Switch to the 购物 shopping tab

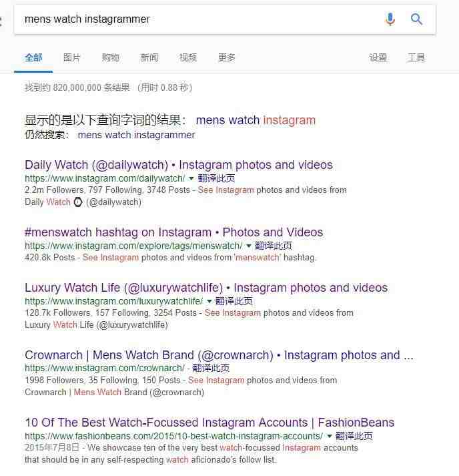click(x=111, y=57)
